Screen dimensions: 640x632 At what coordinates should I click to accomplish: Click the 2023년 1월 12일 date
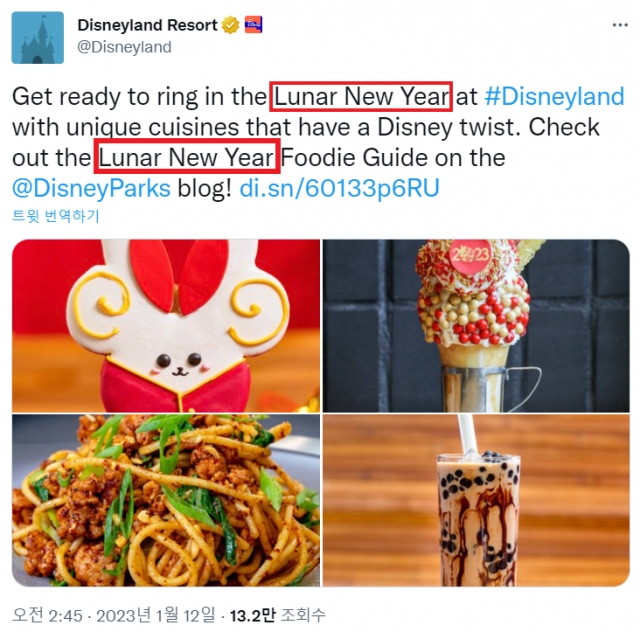[x=156, y=615]
